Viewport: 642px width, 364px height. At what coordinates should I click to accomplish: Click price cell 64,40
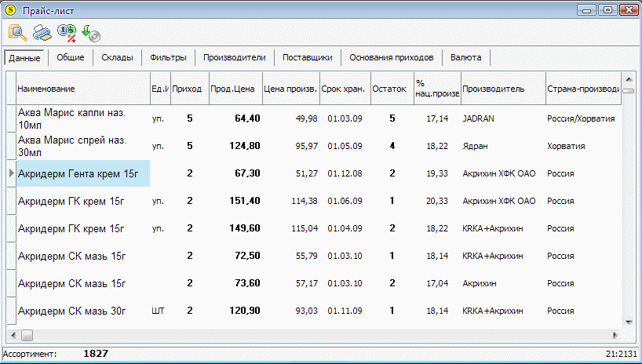click(x=248, y=118)
